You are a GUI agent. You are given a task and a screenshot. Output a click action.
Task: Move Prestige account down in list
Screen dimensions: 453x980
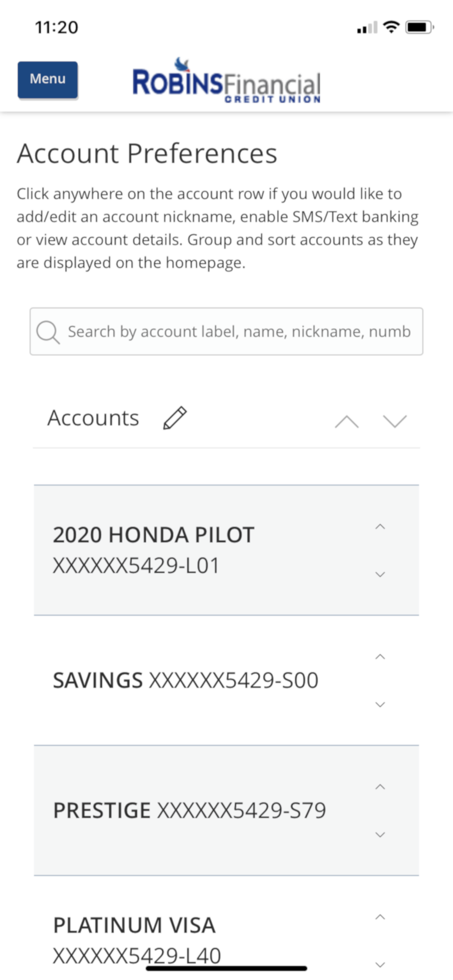[x=380, y=834]
